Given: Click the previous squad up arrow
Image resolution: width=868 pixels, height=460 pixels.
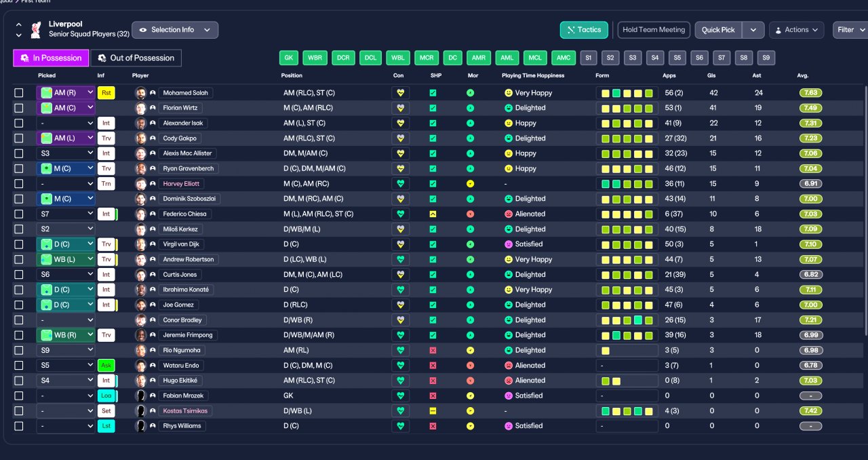Looking at the screenshot, I should click(x=18, y=24).
